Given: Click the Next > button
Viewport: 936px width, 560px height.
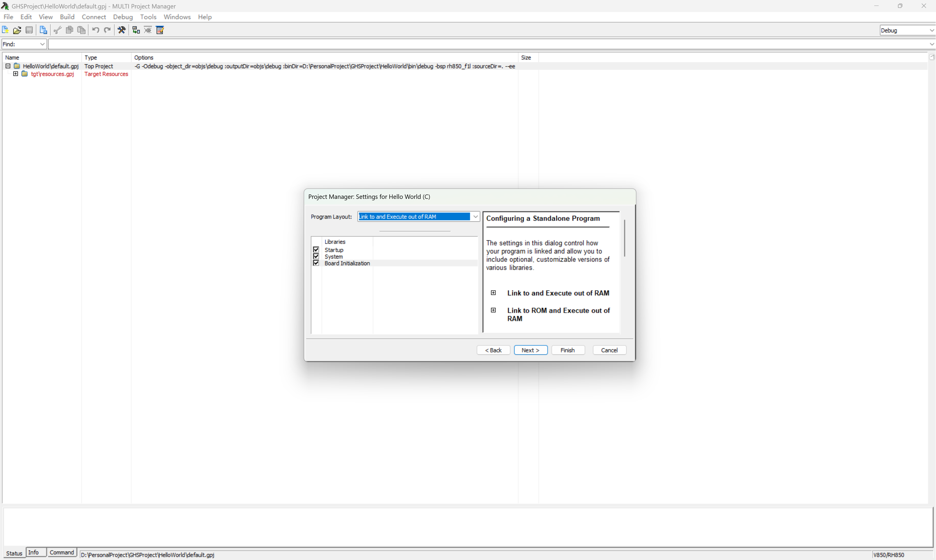Looking at the screenshot, I should click(530, 350).
